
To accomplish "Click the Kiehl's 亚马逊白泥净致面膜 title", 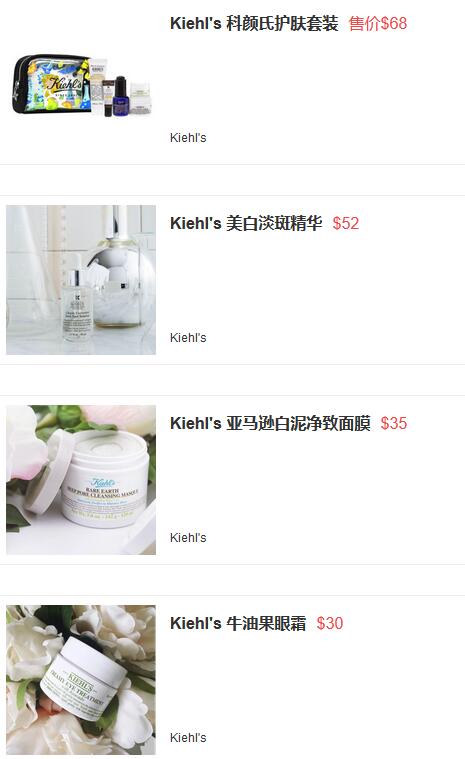I will click(x=270, y=423).
